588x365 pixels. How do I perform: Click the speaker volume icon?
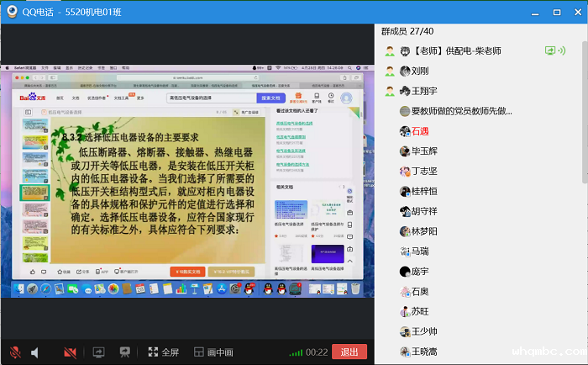pyautogui.click(x=36, y=352)
